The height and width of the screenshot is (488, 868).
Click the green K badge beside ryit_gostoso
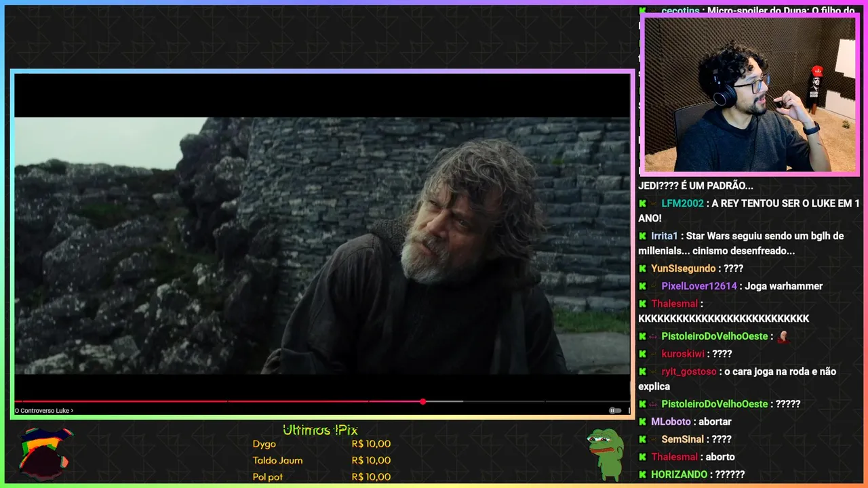(642, 371)
